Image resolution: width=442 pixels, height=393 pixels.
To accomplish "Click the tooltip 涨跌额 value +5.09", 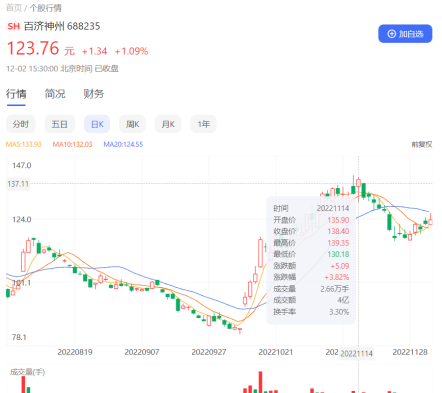I will point(340,266).
